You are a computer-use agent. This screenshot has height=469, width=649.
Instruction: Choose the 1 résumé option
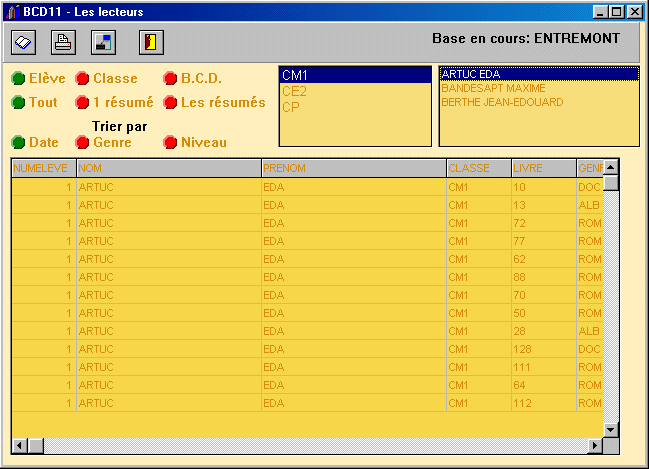(83, 102)
